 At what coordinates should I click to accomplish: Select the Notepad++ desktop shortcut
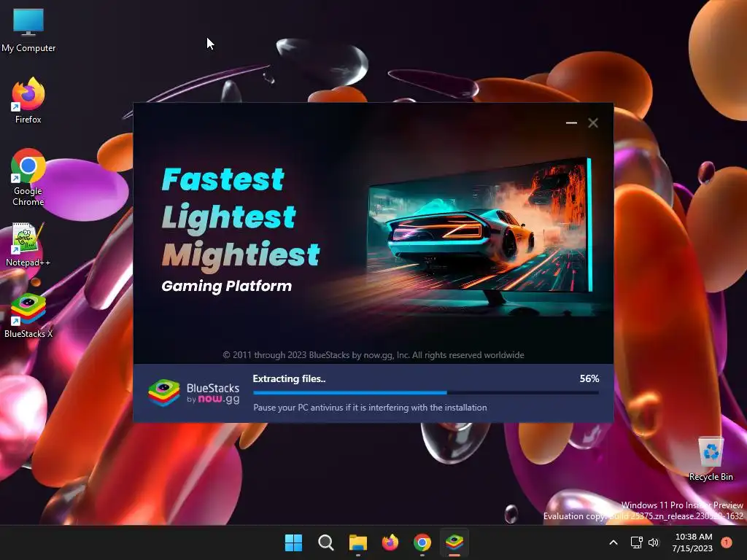pos(28,245)
